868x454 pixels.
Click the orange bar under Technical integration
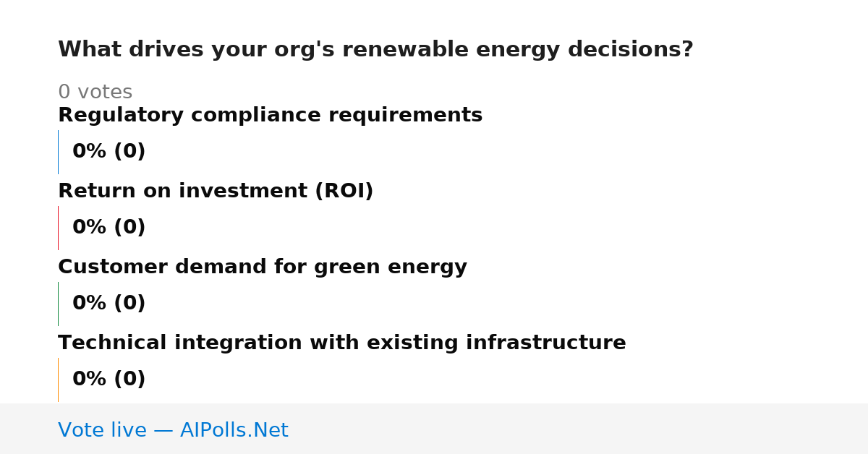58,380
